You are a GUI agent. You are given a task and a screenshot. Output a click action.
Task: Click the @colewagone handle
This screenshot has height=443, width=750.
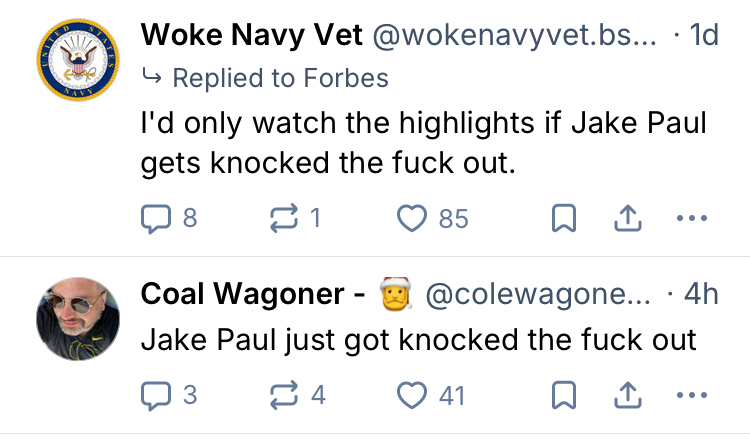[538, 295]
